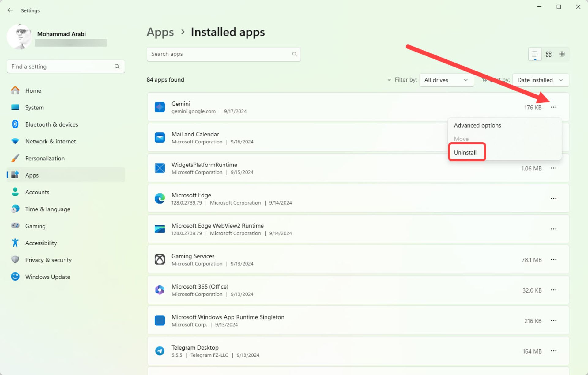Click the Search apps input field
588x375 pixels.
click(x=224, y=54)
